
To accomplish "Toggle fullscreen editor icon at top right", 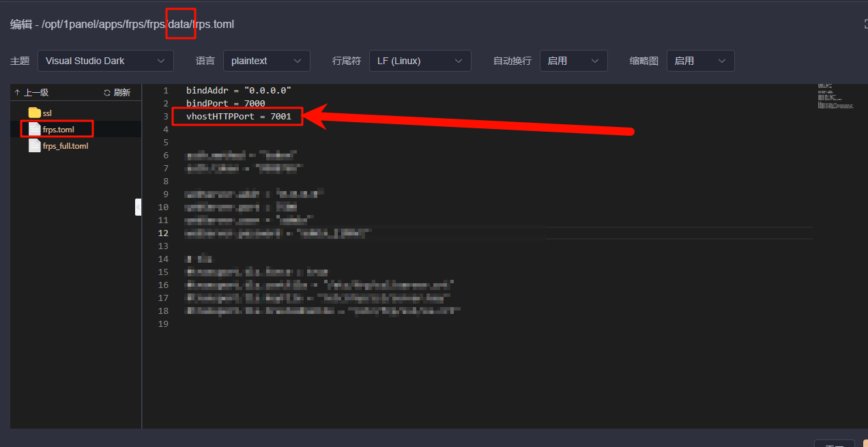I will 865,25.
